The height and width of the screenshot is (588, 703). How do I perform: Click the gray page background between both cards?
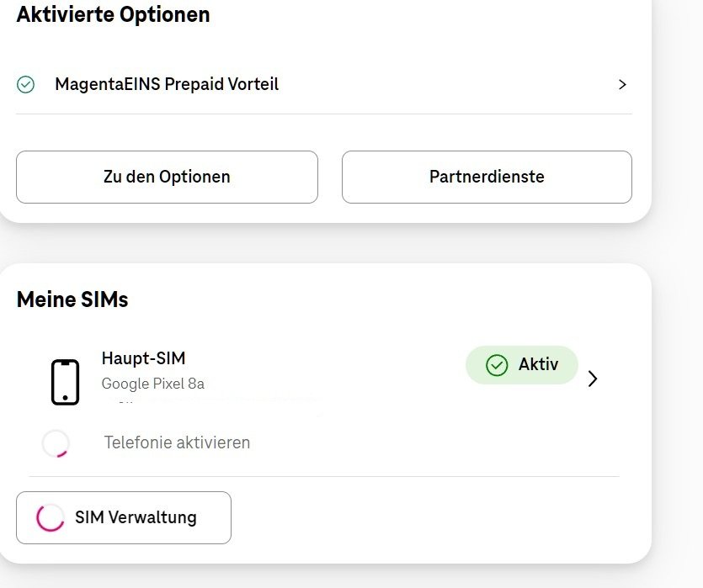[x=337, y=244]
